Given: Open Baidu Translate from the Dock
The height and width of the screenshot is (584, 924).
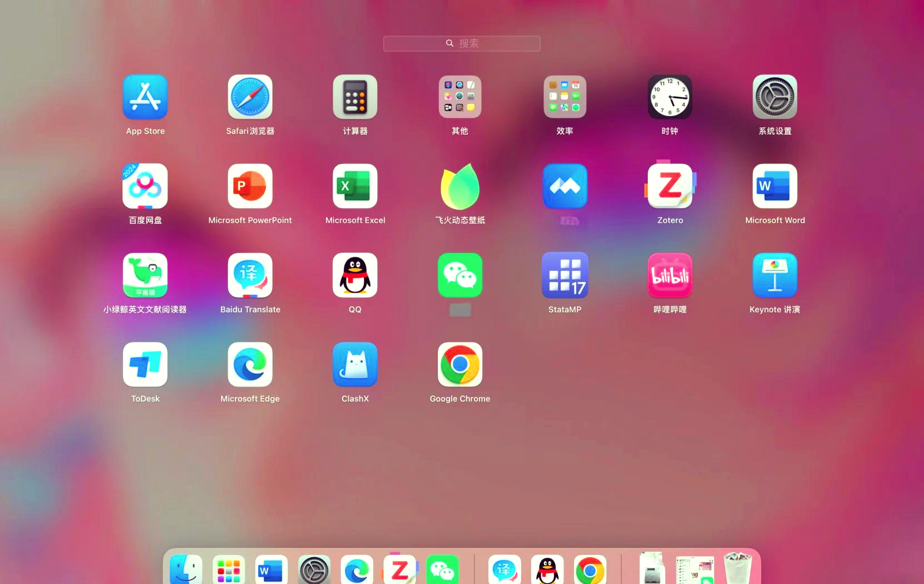Looking at the screenshot, I should coord(505,570).
